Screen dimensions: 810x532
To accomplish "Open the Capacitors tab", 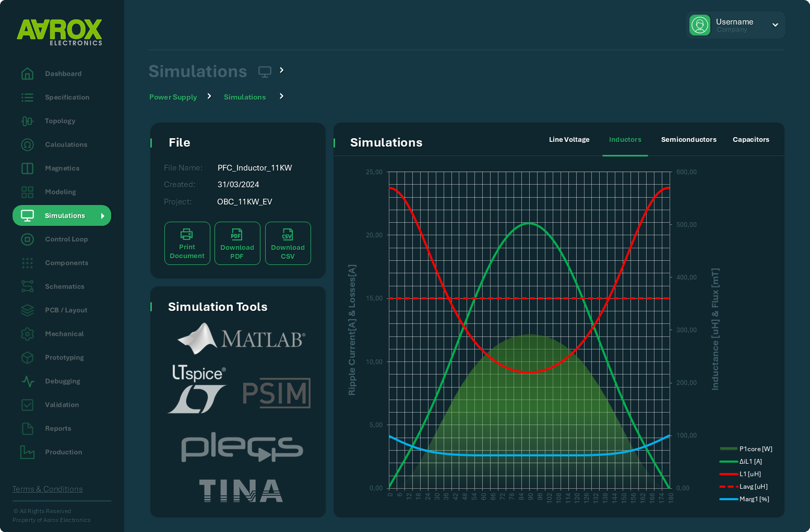I will point(751,139).
